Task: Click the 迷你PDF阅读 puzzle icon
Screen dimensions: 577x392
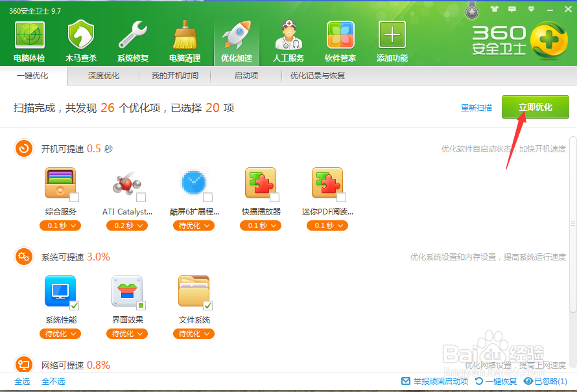Action: point(327,183)
